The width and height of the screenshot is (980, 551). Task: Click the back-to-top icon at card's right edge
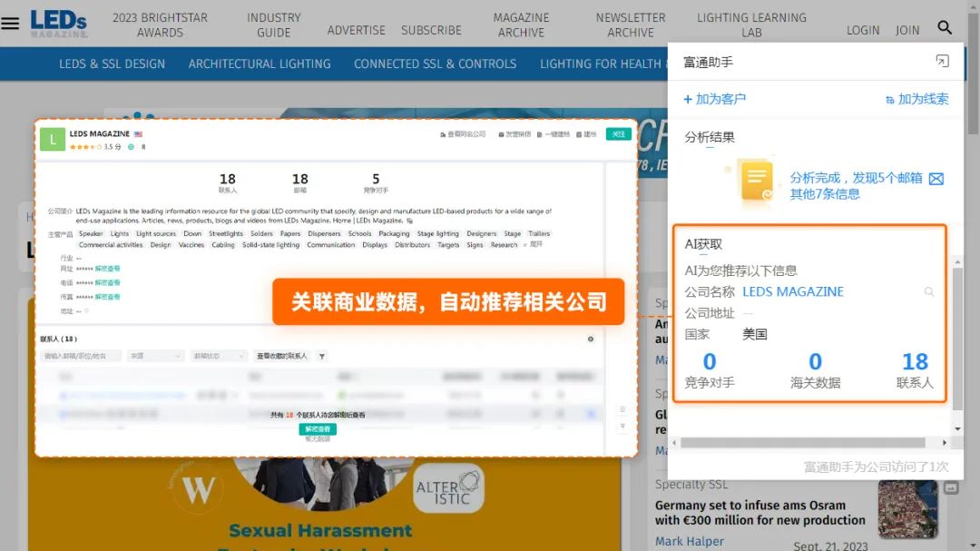tap(622, 427)
